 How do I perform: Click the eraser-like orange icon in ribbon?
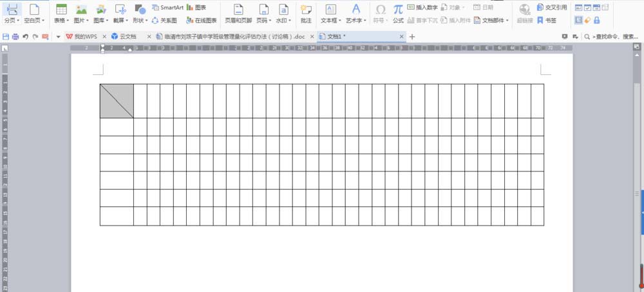point(588,20)
